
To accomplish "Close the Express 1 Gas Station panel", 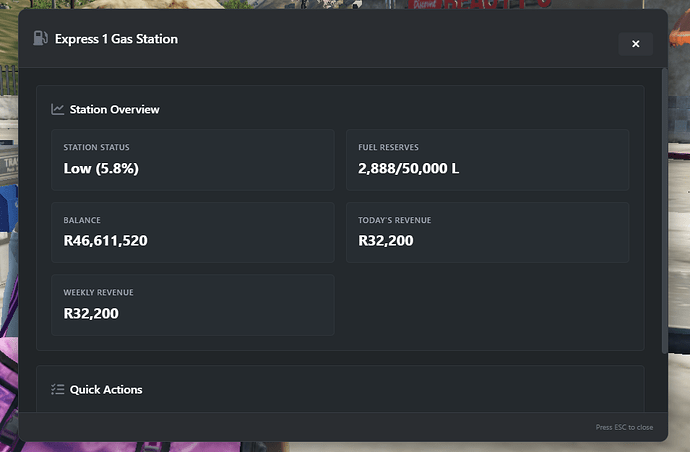I will pos(635,44).
